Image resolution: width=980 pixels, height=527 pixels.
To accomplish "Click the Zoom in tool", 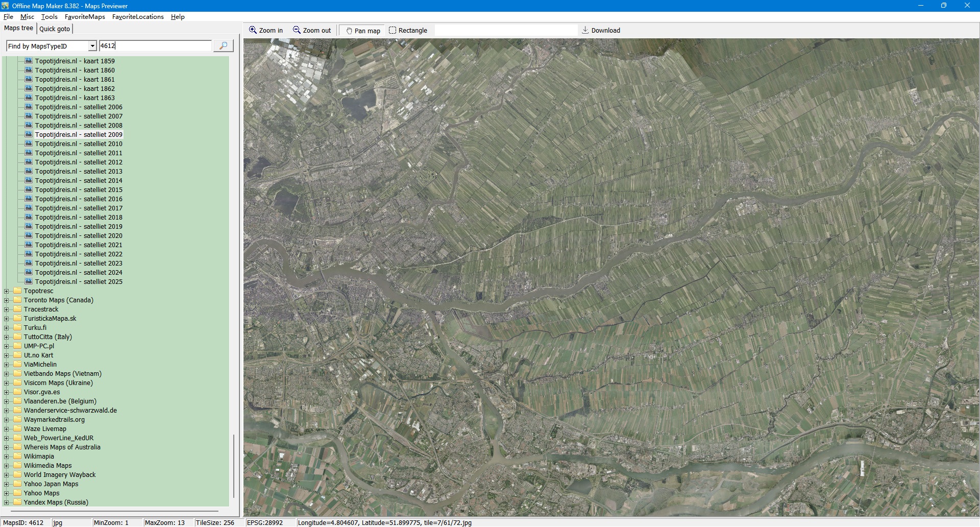I will (266, 31).
